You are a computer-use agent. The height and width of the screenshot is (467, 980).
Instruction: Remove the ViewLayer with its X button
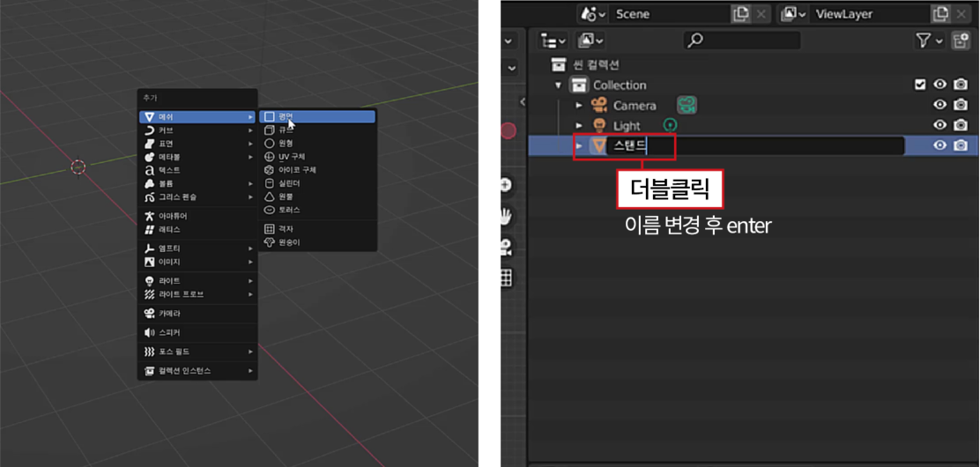click(x=960, y=14)
